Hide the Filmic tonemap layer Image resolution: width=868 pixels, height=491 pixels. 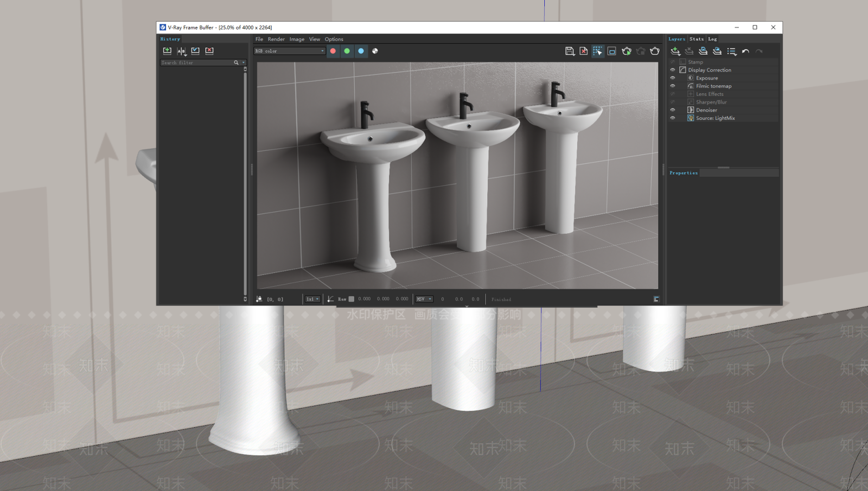673,86
